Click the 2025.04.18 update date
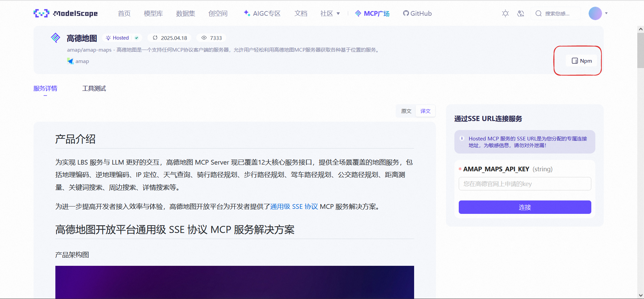 click(x=174, y=38)
